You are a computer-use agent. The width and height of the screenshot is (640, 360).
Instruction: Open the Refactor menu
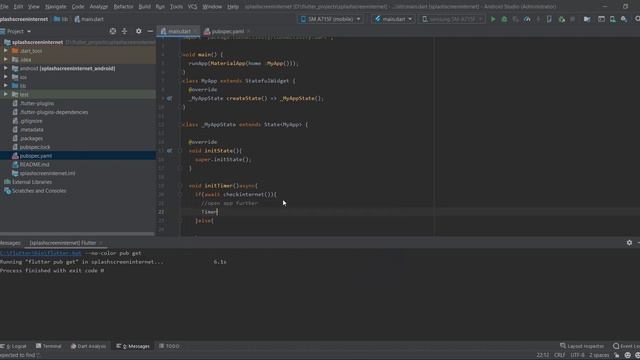123,7
